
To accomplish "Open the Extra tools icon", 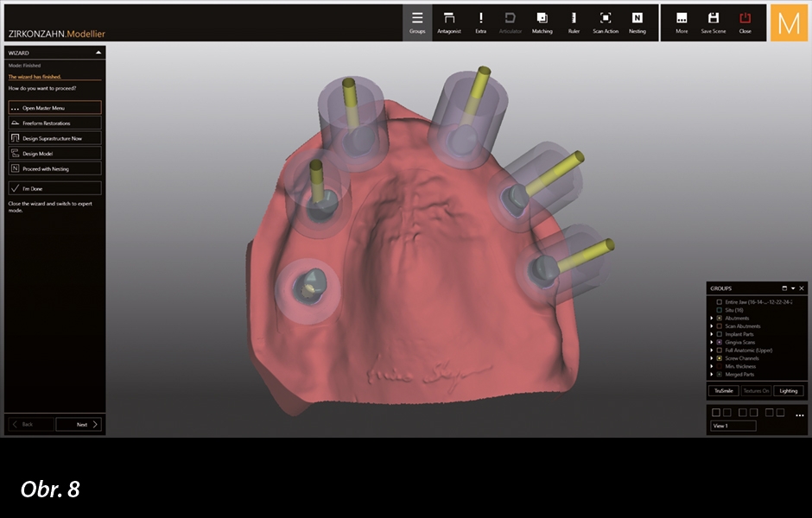I will (x=480, y=22).
